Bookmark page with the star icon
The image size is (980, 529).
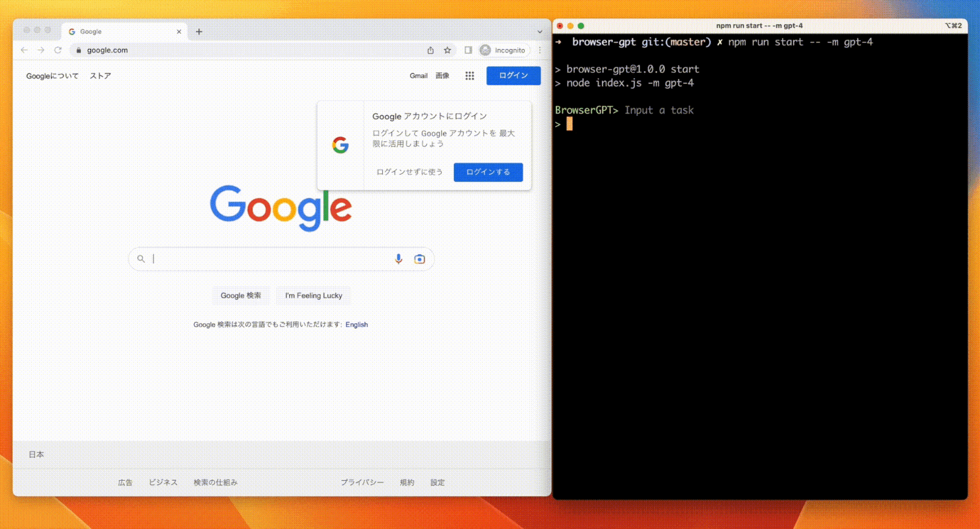(447, 50)
